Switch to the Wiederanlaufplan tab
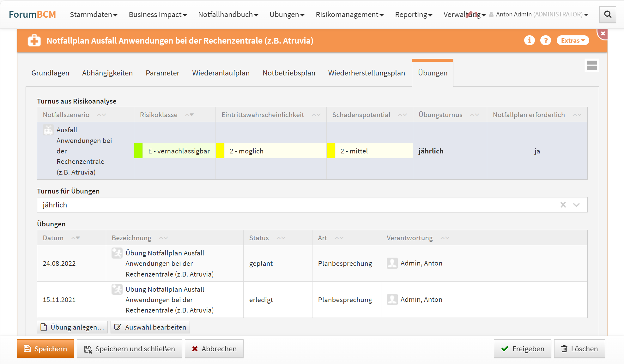Image resolution: width=624 pixels, height=364 pixels. (221, 73)
